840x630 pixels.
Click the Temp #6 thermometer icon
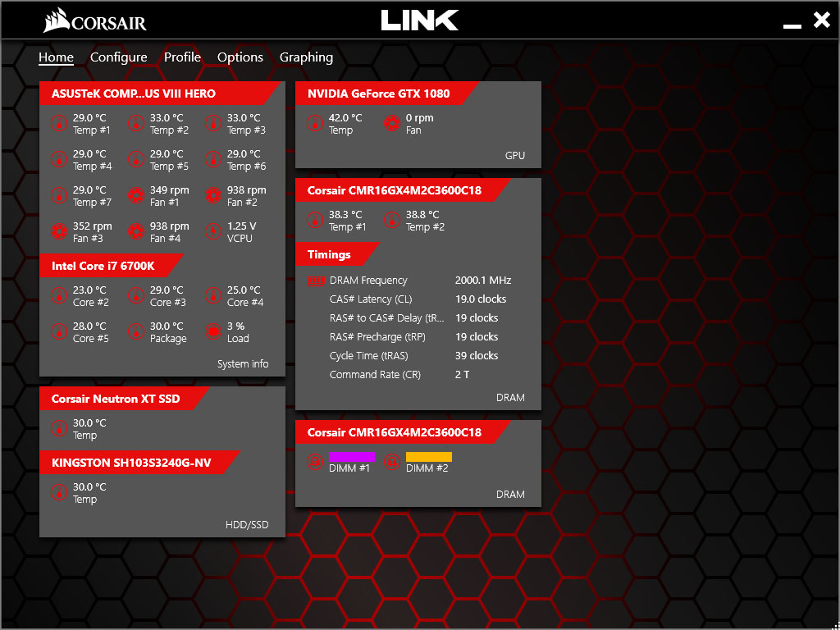tap(213, 160)
